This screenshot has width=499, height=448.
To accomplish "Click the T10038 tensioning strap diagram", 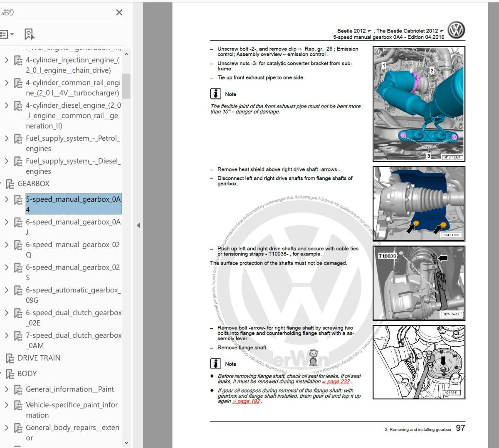I will 419,283.
